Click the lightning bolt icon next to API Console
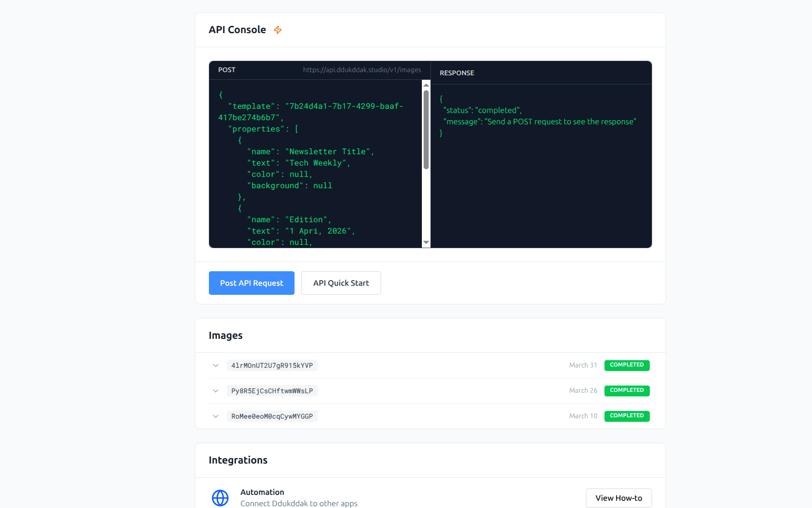812x508 pixels. coord(278,29)
